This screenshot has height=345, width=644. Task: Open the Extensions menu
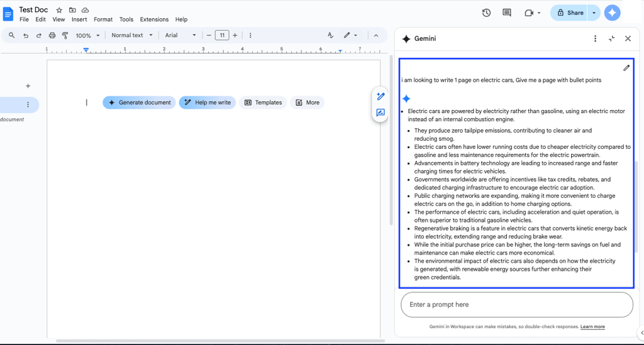[154, 19]
